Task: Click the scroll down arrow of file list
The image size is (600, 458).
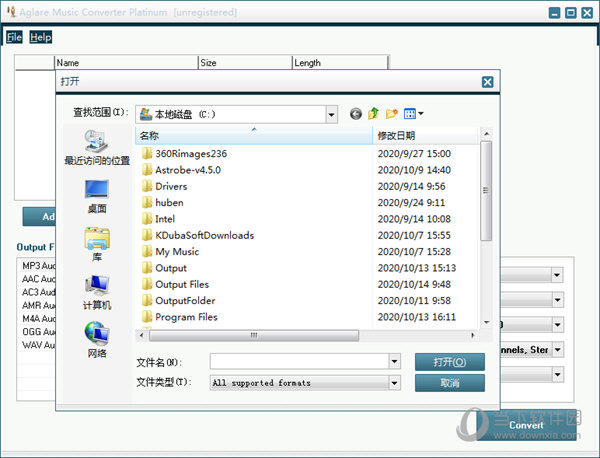Action: point(486,323)
